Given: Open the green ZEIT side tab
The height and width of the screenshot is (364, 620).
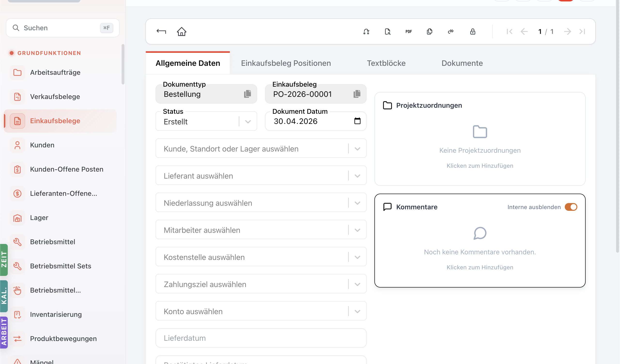Looking at the screenshot, I should (x=4, y=259).
